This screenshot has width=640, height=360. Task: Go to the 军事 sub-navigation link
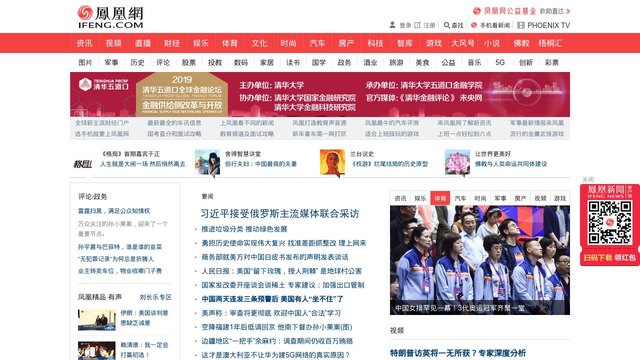tap(111, 62)
